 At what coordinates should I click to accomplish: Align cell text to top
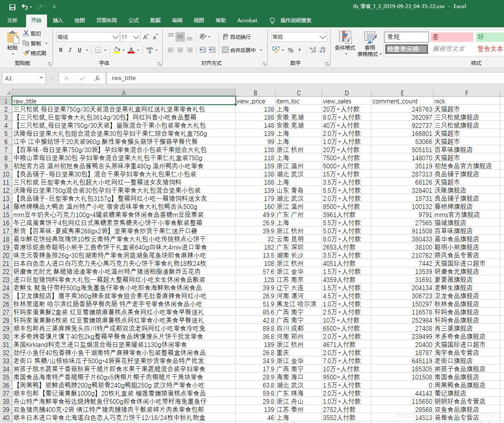pyautogui.click(x=171, y=37)
